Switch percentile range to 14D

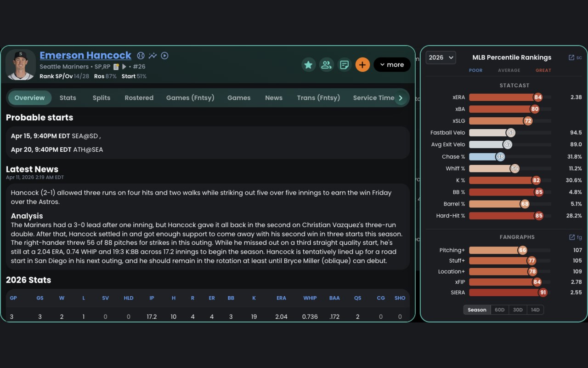coord(535,310)
